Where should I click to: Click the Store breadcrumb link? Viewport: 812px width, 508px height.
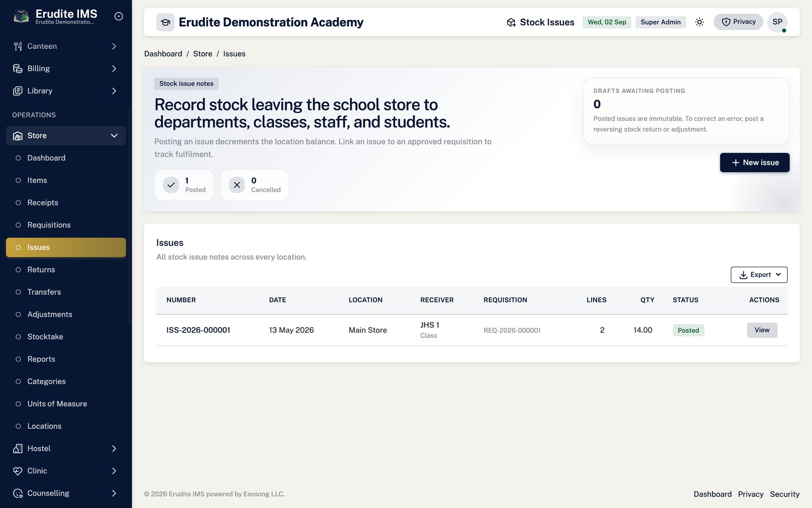click(202, 54)
